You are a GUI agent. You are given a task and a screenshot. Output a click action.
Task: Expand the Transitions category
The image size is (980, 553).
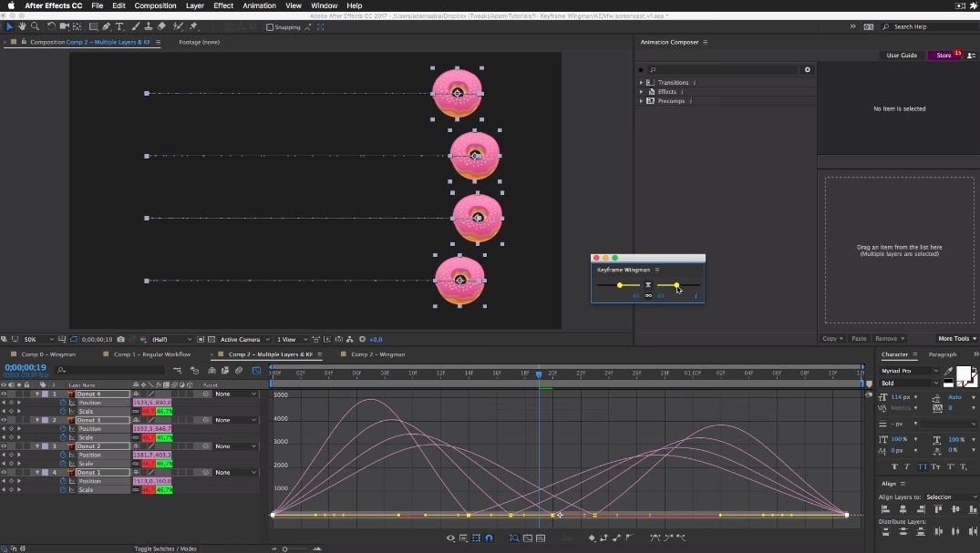[x=641, y=83]
